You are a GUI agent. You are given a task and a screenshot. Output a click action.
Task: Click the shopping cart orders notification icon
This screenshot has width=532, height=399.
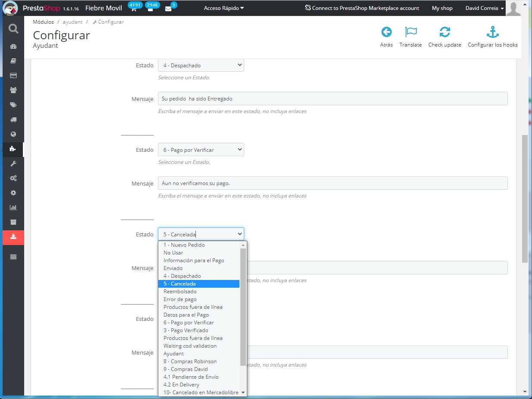pos(134,9)
